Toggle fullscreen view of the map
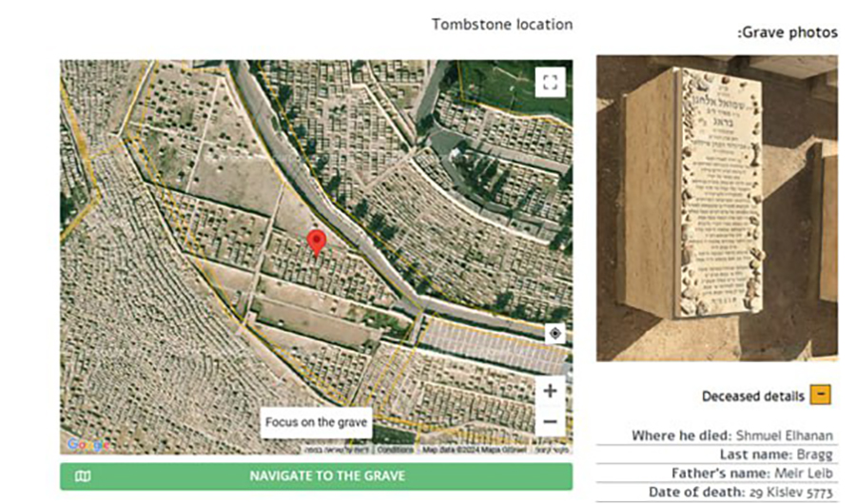856x504 pixels. [549, 82]
